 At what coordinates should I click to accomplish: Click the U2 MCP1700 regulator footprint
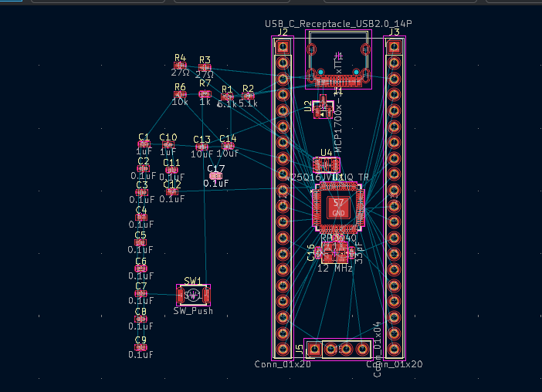pos(324,107)
